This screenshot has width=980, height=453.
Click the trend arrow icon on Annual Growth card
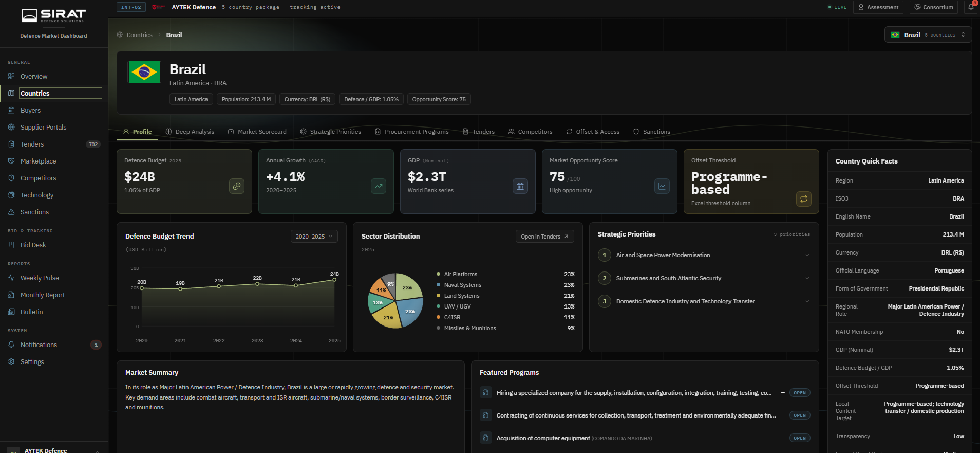(379, 186)
